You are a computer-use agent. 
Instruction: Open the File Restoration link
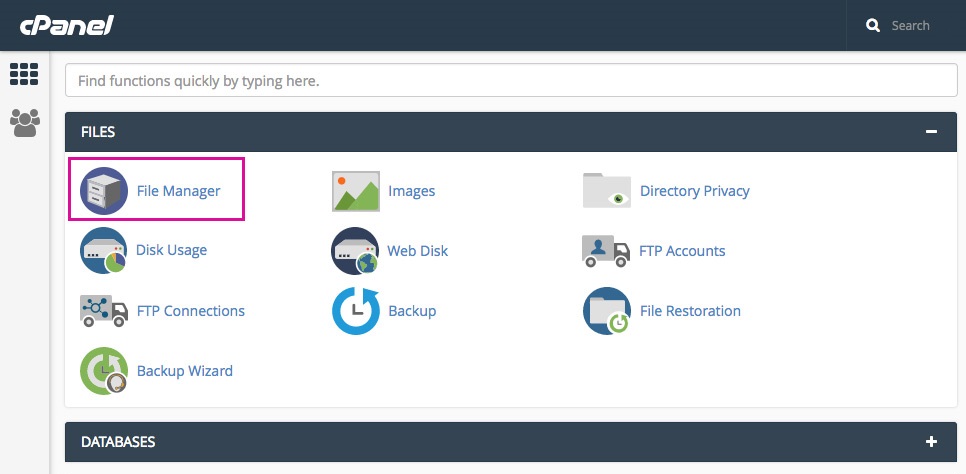691,311
